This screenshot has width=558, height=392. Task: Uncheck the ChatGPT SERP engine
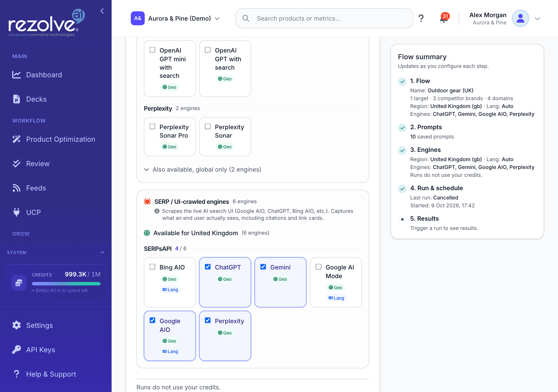tap(208, 267)
